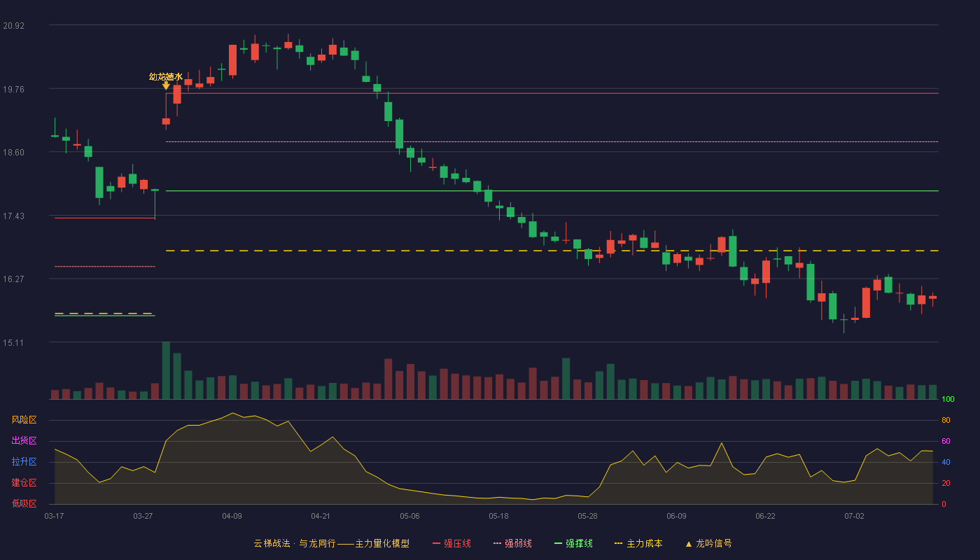The image size is (980, 560).
Task: Click the long yellow dashed cost line
Action: (552, 251)
